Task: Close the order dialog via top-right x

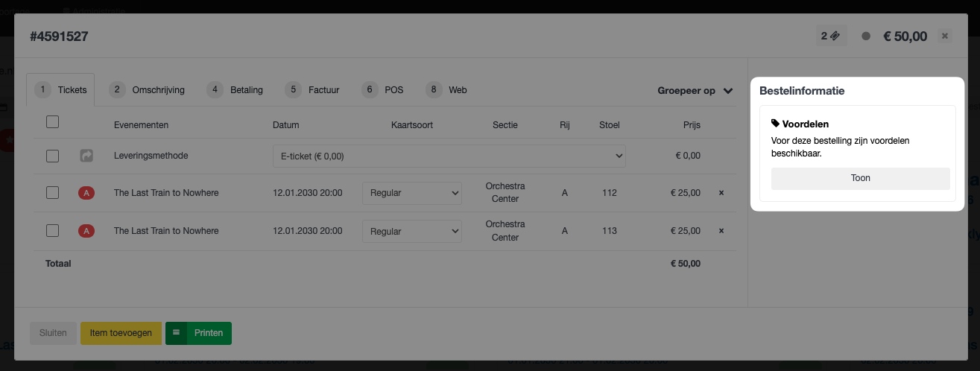Action: pyautogui.click(x=944, y=36)
